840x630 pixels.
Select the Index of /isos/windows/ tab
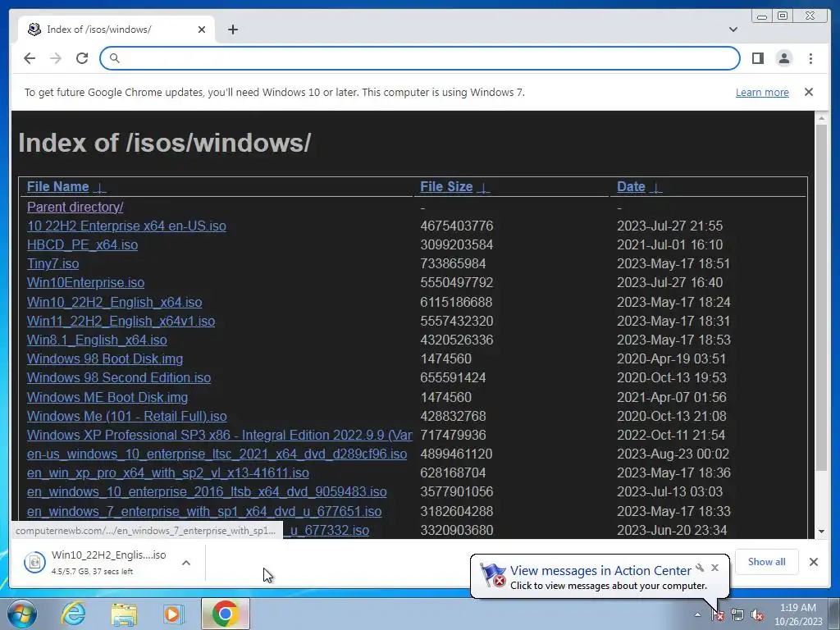(x=116, y=30)
